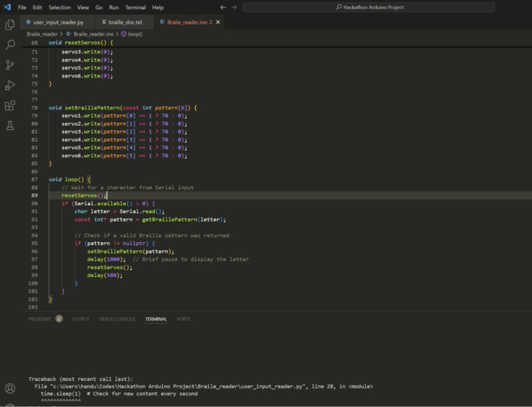Open the Terminal menu

(x=135, y=7)
